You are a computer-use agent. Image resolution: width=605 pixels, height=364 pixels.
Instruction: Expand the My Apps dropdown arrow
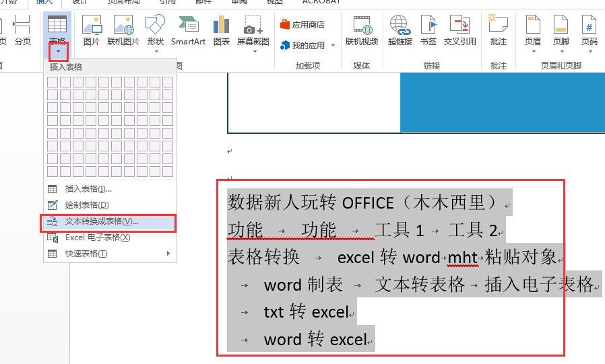333,46
